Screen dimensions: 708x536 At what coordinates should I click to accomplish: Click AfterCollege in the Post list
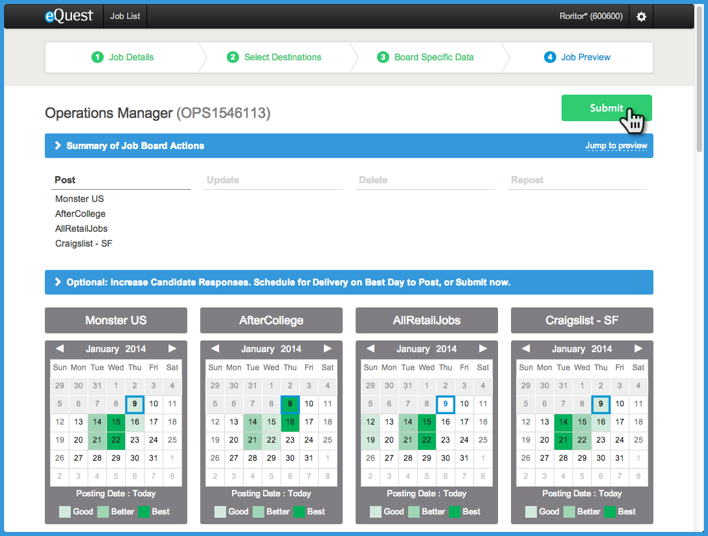80,214
